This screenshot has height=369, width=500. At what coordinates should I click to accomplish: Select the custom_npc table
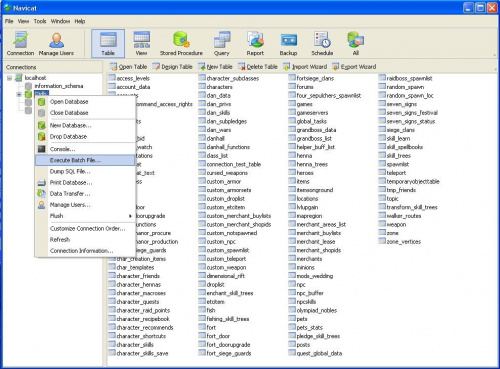coord(217,242)
